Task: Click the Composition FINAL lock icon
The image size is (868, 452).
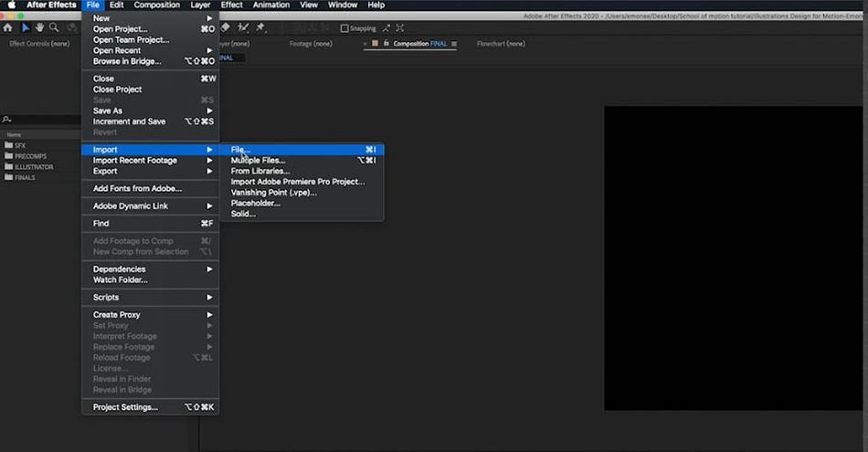Action: tap(386, 43)
